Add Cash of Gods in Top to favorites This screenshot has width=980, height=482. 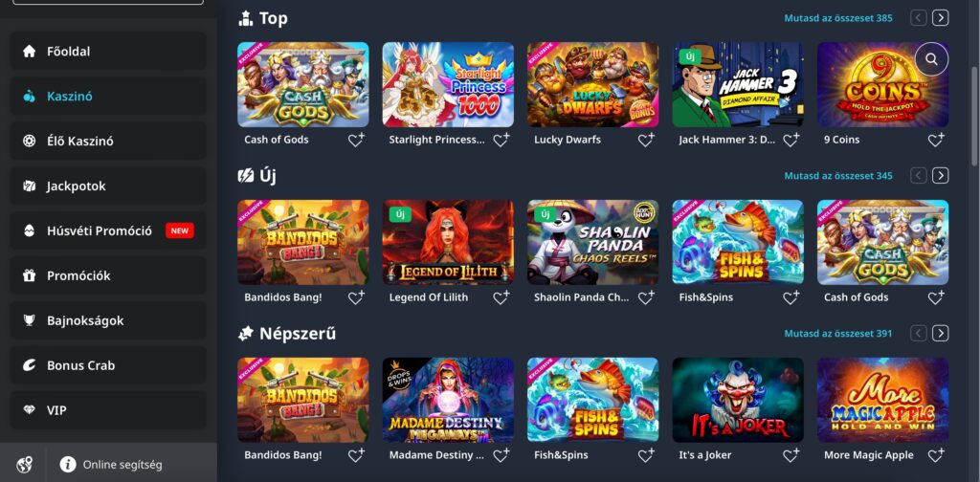[x=356, y=140]
